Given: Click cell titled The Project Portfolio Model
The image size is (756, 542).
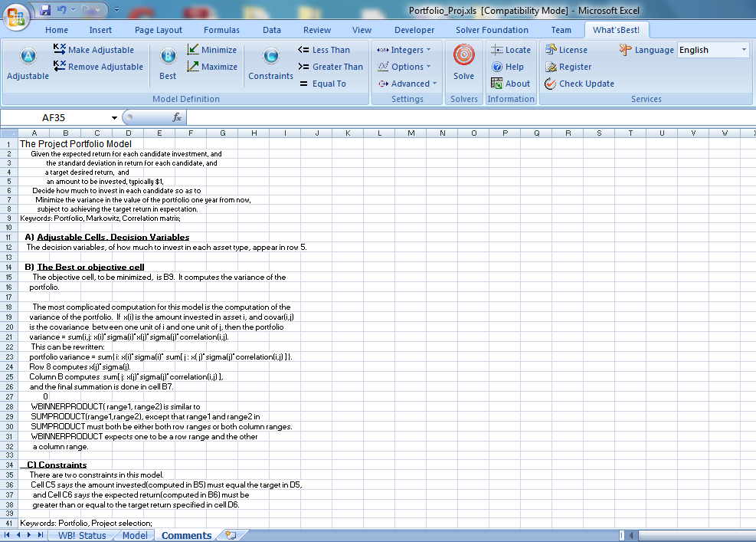Looking at the screenshot, I should click(x=76, y=144).
